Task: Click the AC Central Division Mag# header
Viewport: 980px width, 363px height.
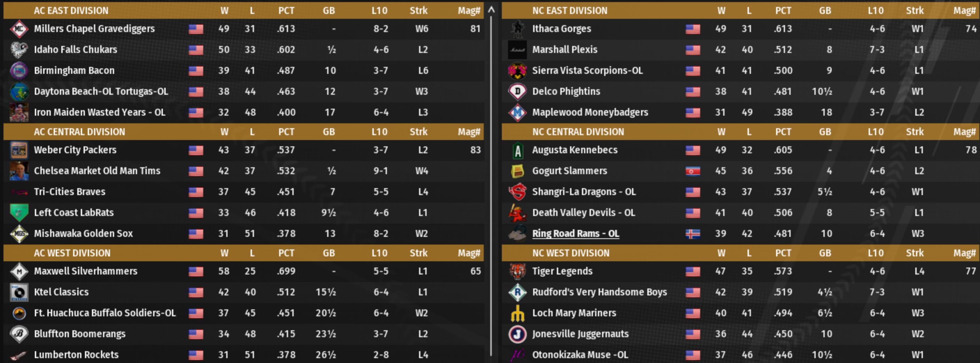Action: click(469, 132)
